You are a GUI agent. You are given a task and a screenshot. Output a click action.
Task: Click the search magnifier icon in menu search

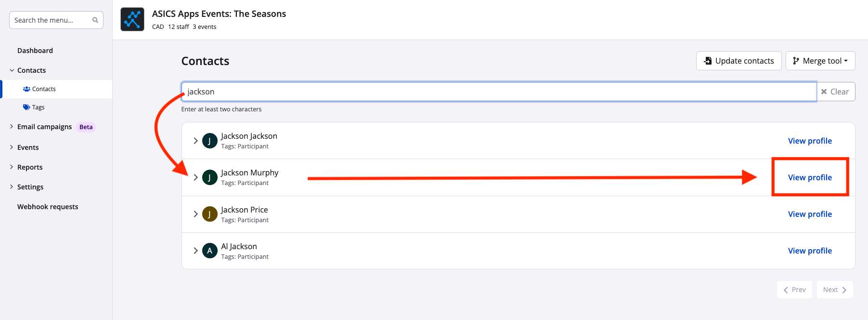pos(95,20)
